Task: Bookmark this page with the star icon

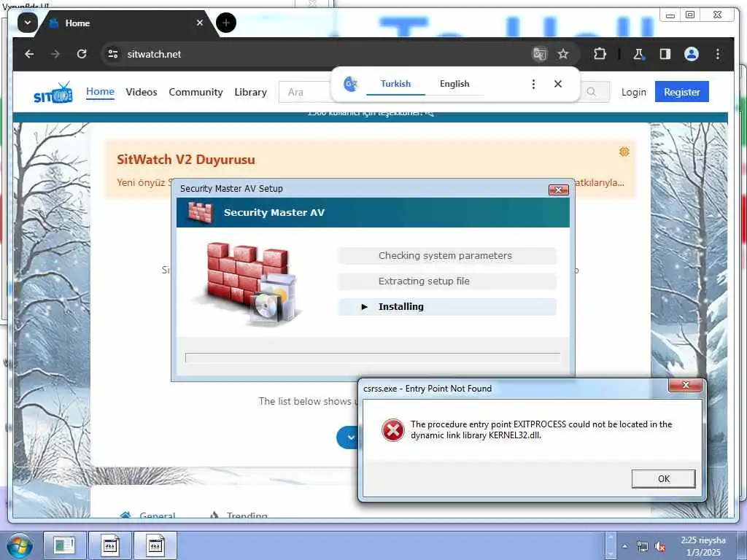Action: click(x=563, y=54)
